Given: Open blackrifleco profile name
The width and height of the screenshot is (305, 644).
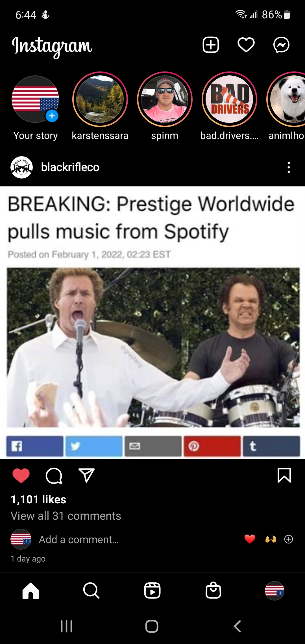Looking at the screenshot, I should [x=70, y=167].
